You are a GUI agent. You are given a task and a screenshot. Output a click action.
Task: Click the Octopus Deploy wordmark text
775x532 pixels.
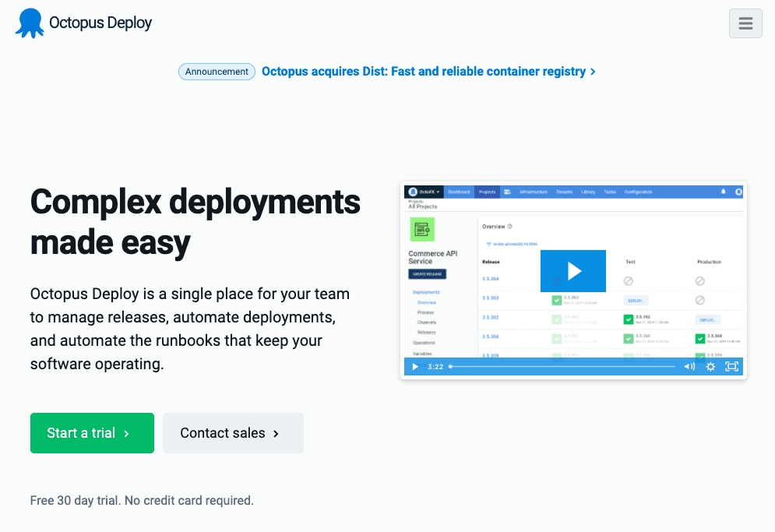coord(100,23)
